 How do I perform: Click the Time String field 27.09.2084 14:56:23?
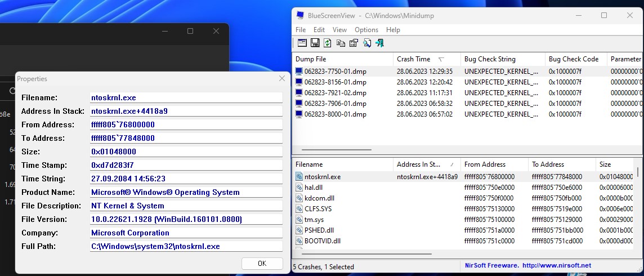[186, 179]
